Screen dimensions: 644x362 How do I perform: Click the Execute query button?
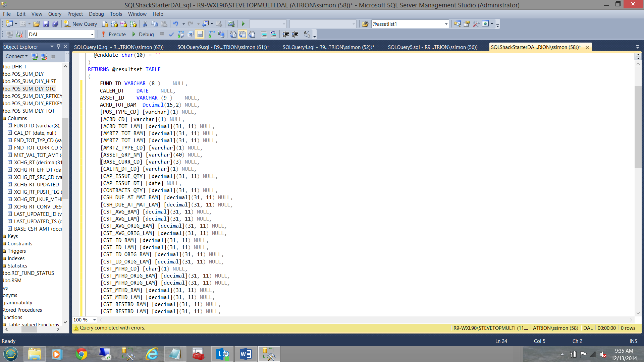(113, 34)
